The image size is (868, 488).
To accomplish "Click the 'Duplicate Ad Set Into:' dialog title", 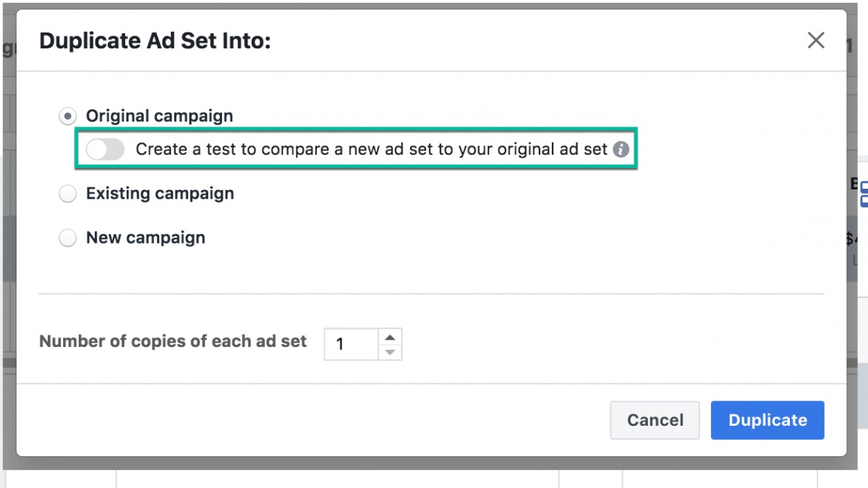I will point(155,40).
